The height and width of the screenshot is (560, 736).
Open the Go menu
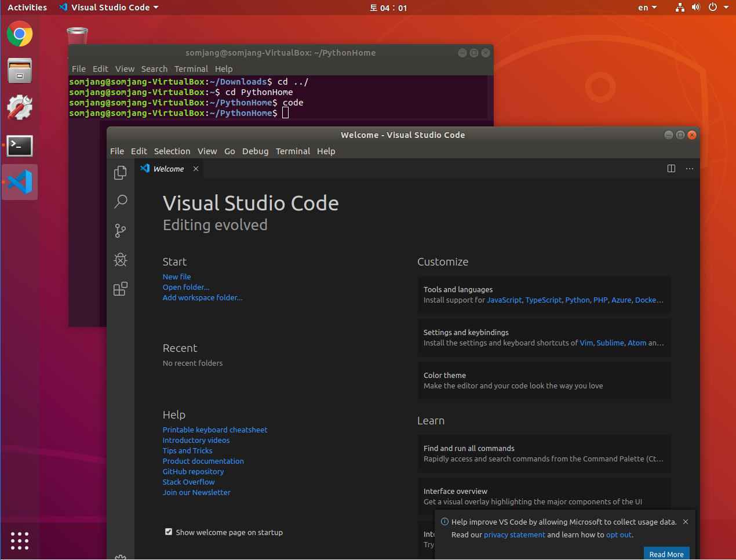point(229,151)
